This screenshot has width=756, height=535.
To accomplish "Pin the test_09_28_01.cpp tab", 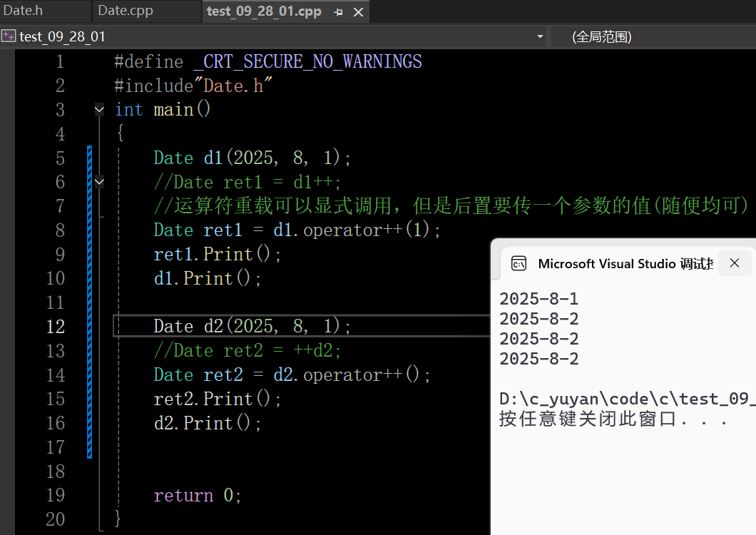I will coord(338,12).
